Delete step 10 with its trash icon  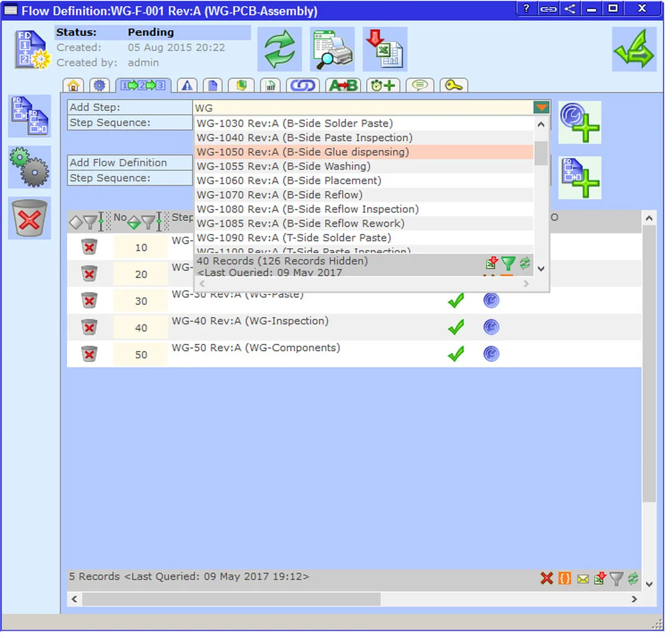coord(89,246)
